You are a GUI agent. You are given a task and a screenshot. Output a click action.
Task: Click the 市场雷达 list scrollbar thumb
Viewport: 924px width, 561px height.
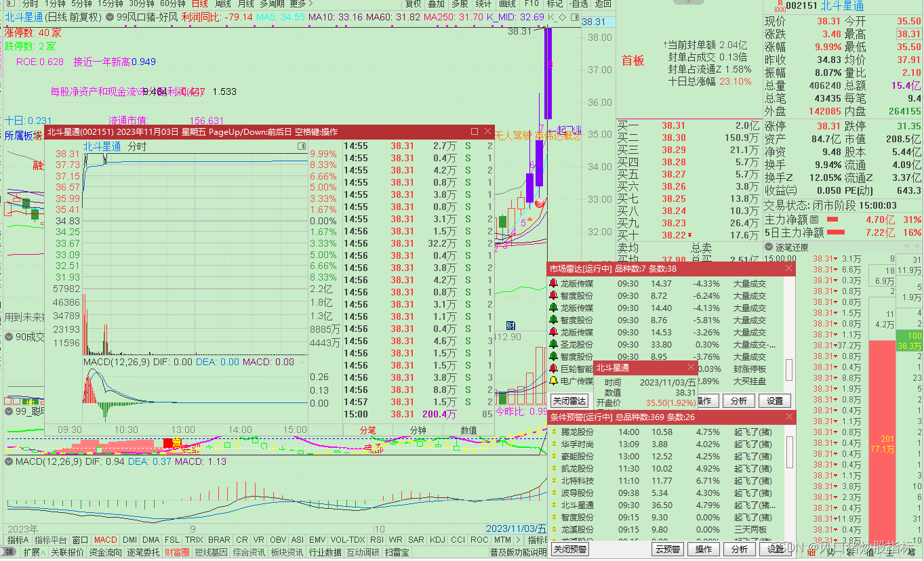pos(789,369)
